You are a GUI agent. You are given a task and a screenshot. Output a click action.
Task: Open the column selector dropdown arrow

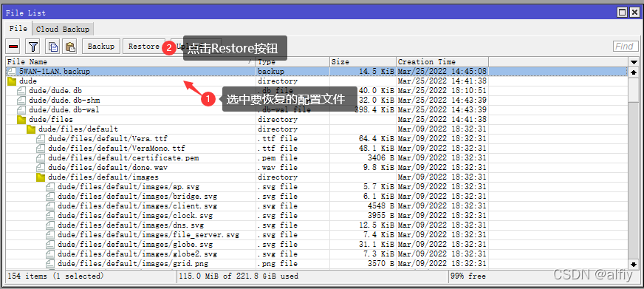pyautogui.click(x=634, y=62)
